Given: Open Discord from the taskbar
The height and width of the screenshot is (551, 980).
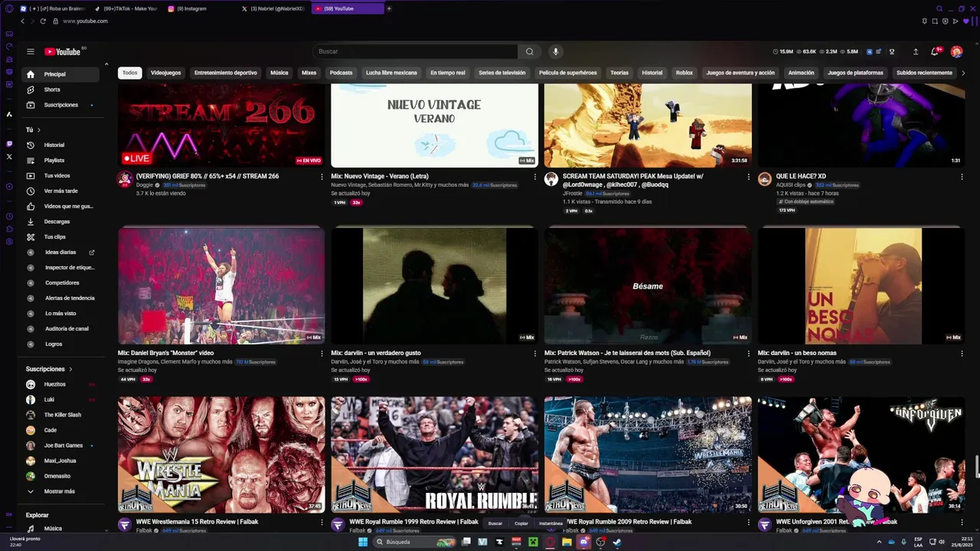Looking at the screenshot, I should click(x=583, y=542).
